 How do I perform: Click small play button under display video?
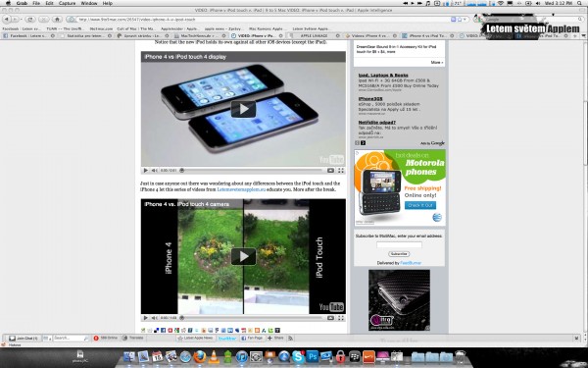point(145,171)
